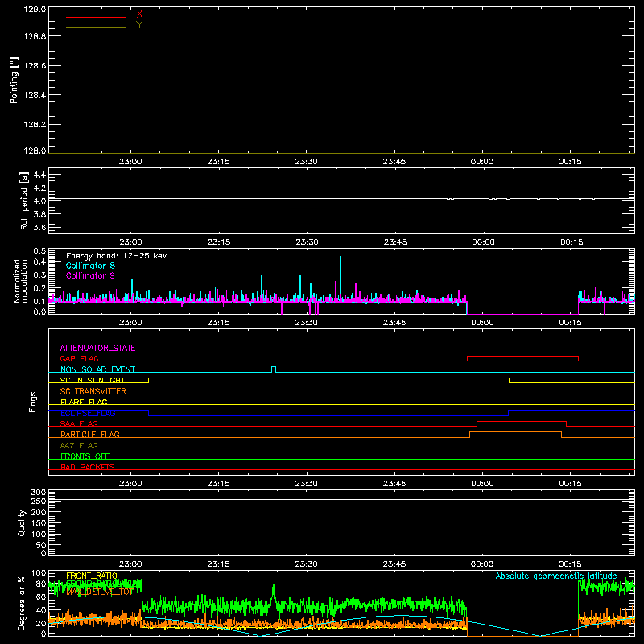Click 23:15 label under modulation plot

point(218,323)
